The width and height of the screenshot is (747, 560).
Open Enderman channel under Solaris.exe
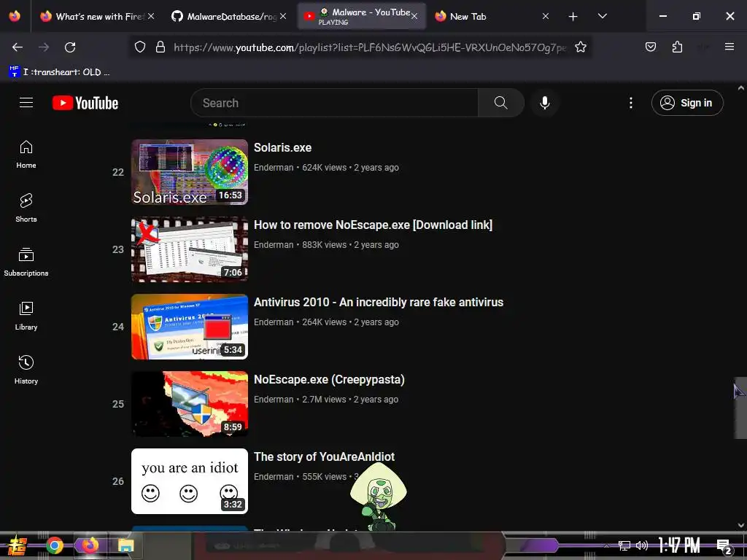[x=274, y=168]
